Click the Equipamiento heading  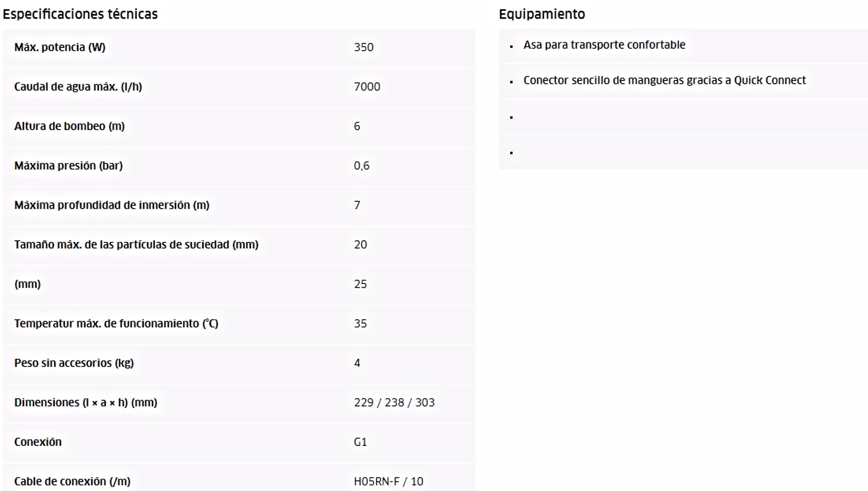point(542,14)
